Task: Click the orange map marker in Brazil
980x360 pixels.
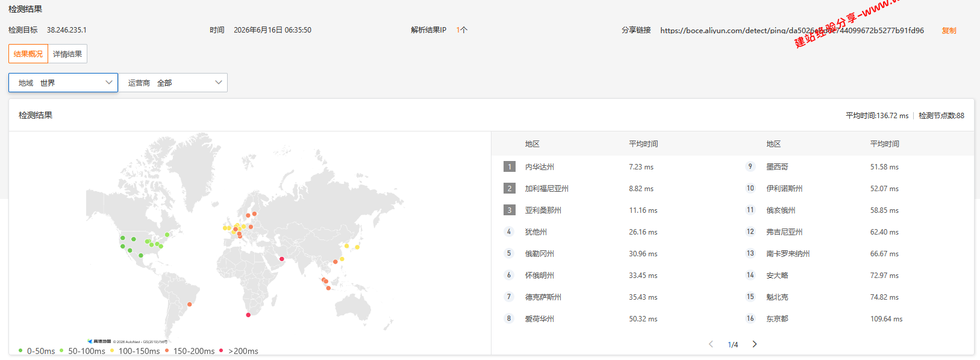Action: pyautogui.click(x=190, y=304)
